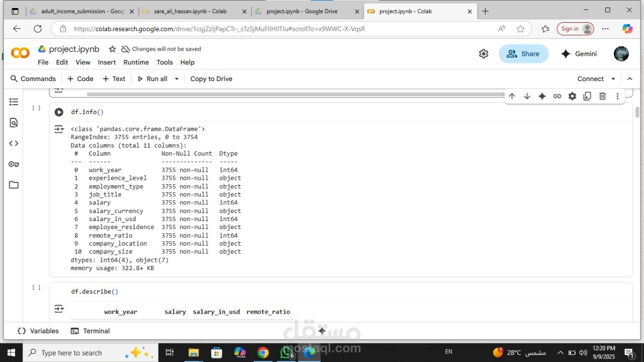Open the View menu
The height and width of the screenshot is (362, 644).
point(83,62)
